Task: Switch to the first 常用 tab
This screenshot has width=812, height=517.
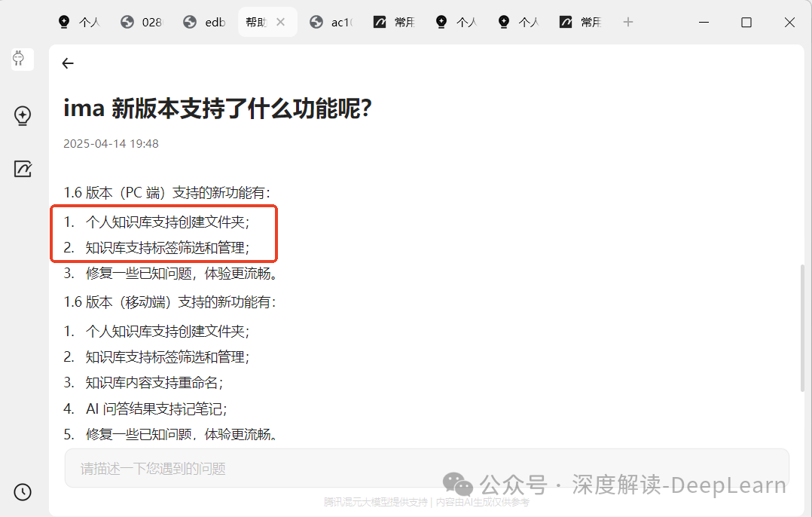Action: click(394, 23)
